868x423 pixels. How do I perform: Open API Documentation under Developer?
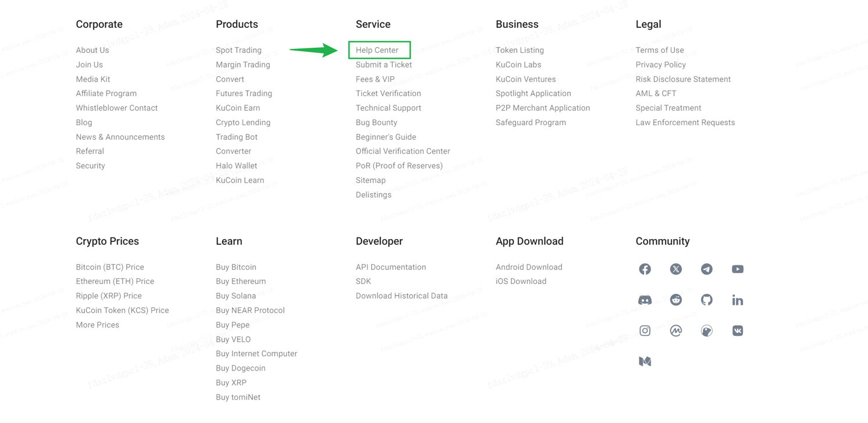pos(391,267)
